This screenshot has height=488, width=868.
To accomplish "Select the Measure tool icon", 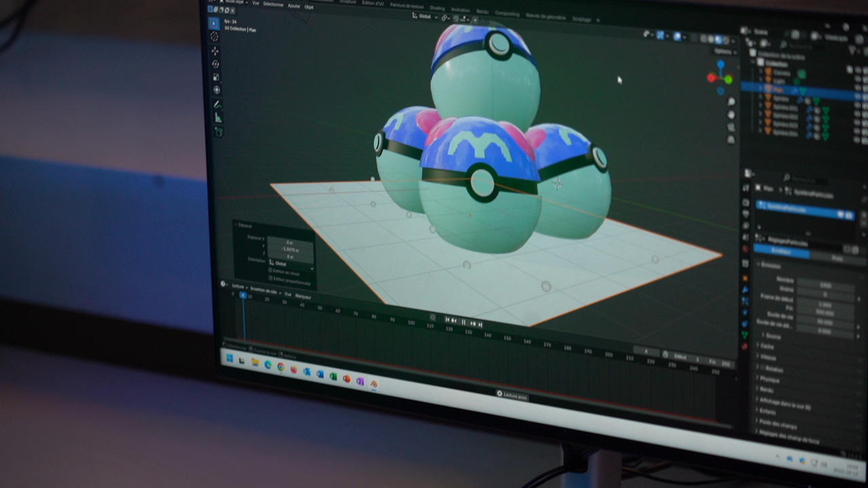I will pos(218,118).
